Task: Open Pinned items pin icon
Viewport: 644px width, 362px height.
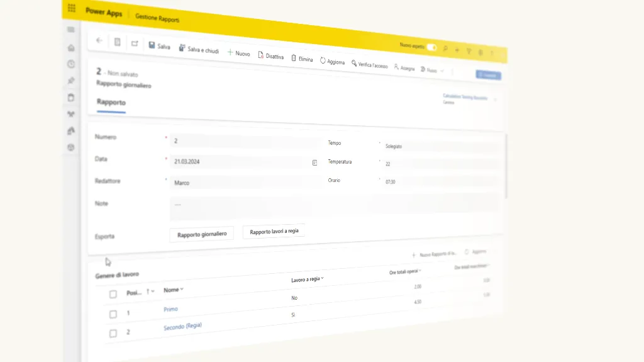Action: point(71,81)
